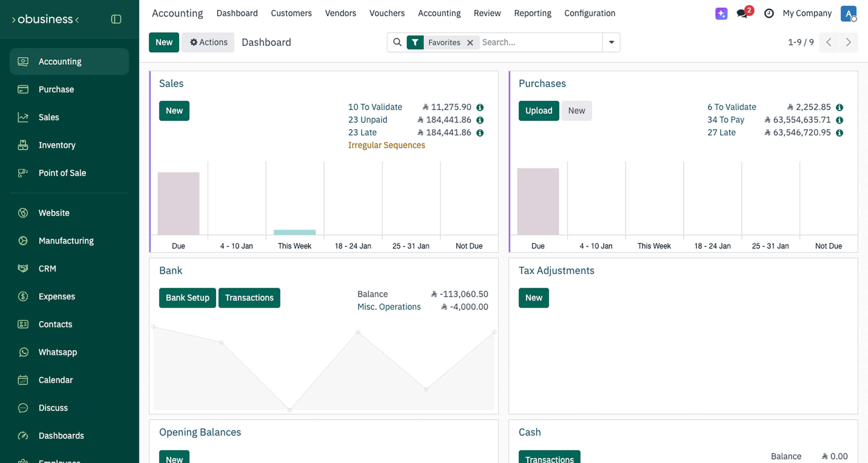View info for the 23 Late sales amount

click(x=480, y=133)
